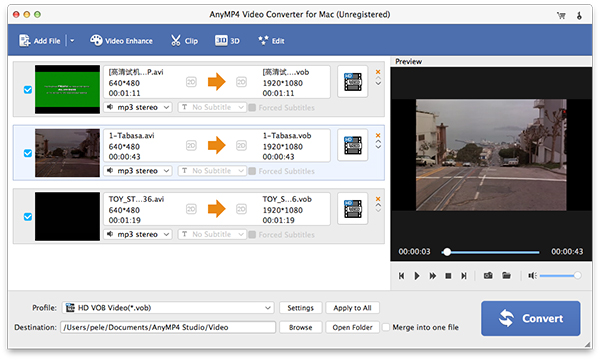Click the TOY_S...6.vob output name

(287, 199)
